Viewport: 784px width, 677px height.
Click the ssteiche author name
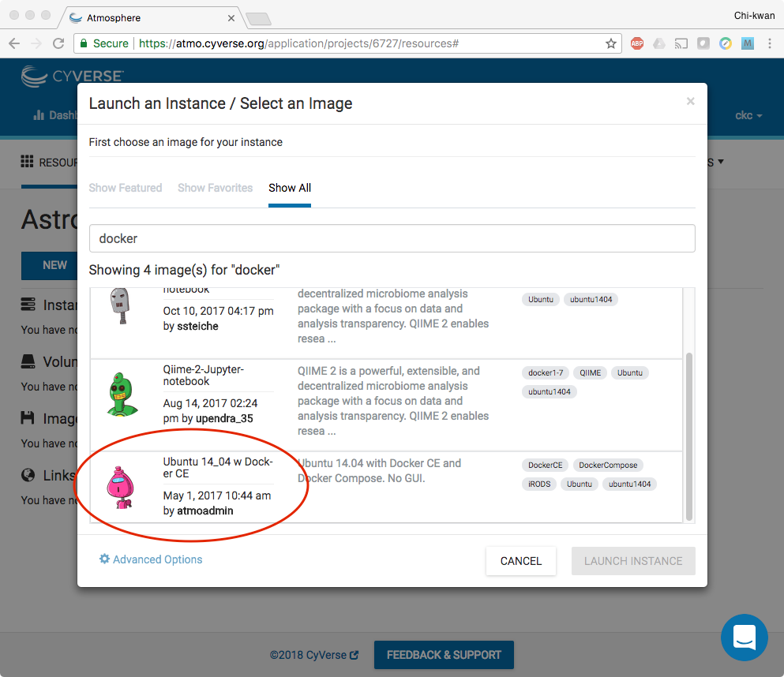click(x=197, y=326)
